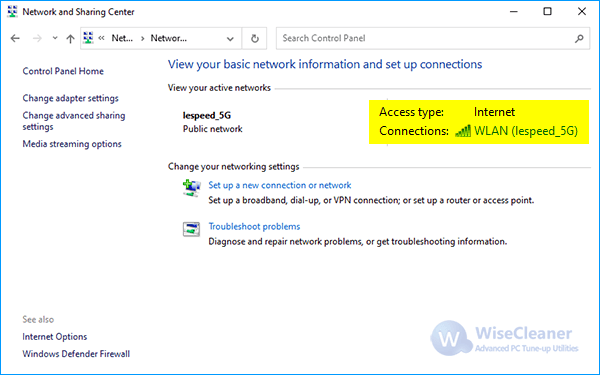Click the new connection setup icon
This screenshot has width=600, height=375.
pyautogui.click(x=191, y=188)
